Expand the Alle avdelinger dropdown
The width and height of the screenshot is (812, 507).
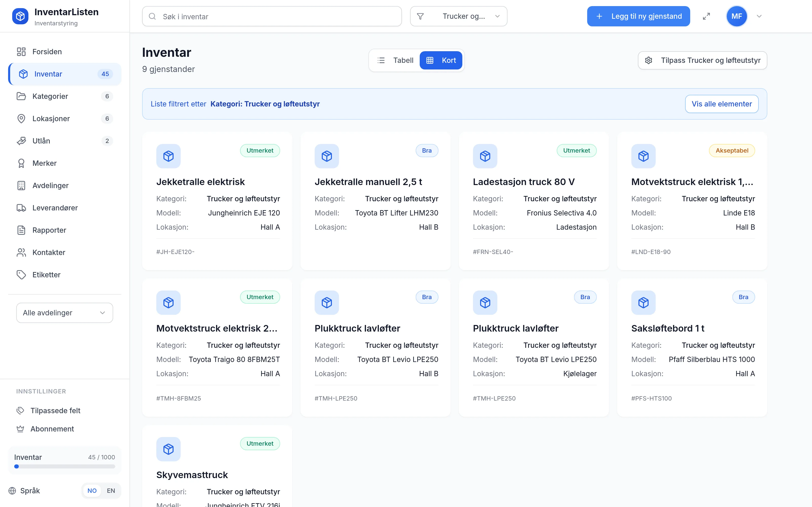click(65, 313)
